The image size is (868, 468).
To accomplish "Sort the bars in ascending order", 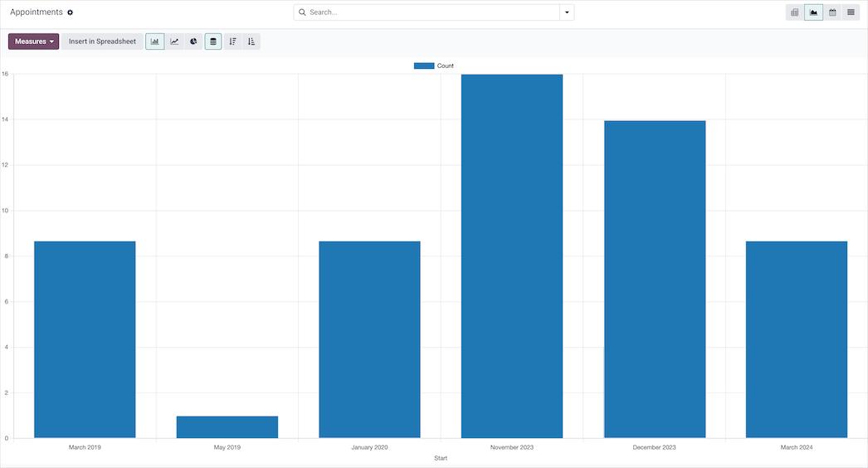I will click(x=251, y=41).
